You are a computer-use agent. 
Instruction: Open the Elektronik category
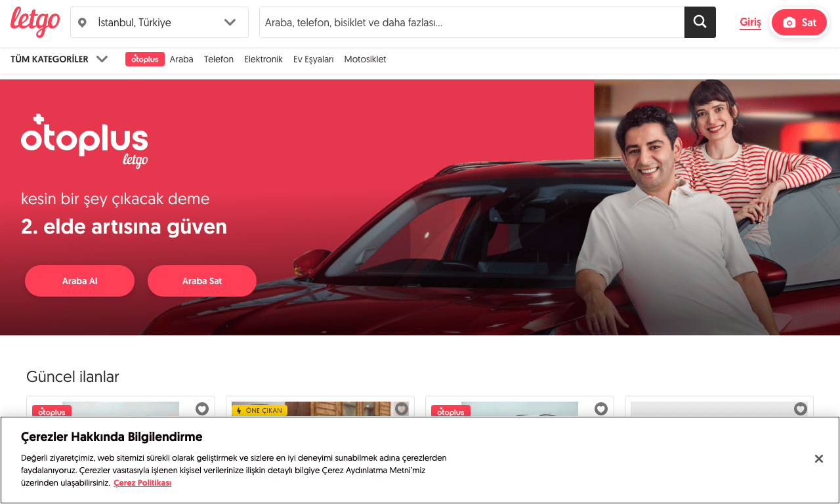coord(263,59)
